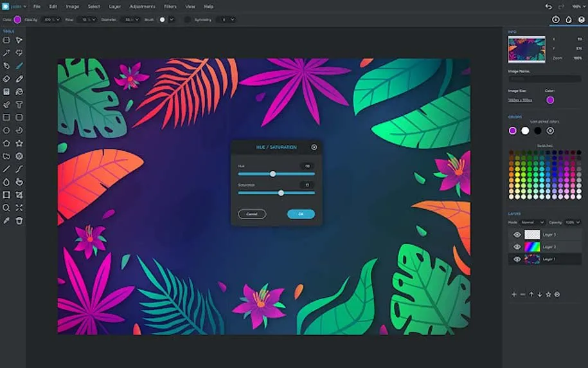Select the Eyedropper tool
This screenshot has height=368, width=588.
pyautogui.click(x=6, y=221)
